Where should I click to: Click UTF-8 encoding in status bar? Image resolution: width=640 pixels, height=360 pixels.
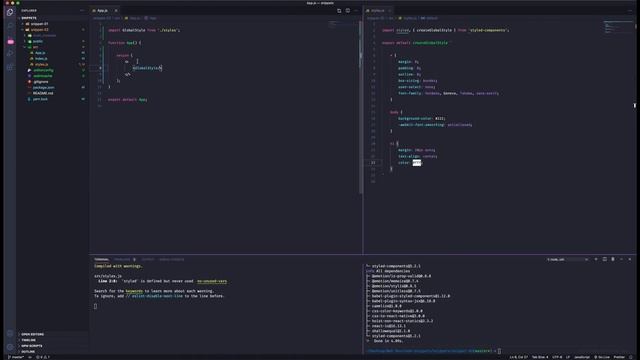pos(557,357)
